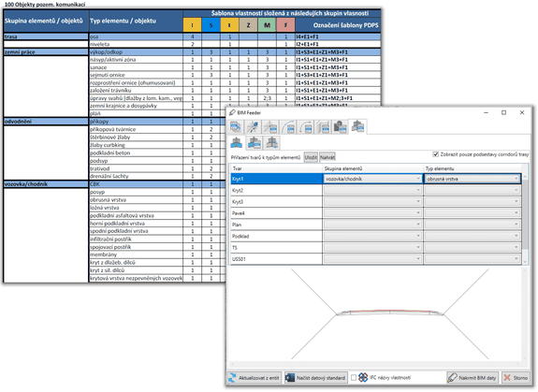Enable IFC názvy vlastností checkbox
The height and width of the screenshot is (392, 538).
[x=354, y=378]
